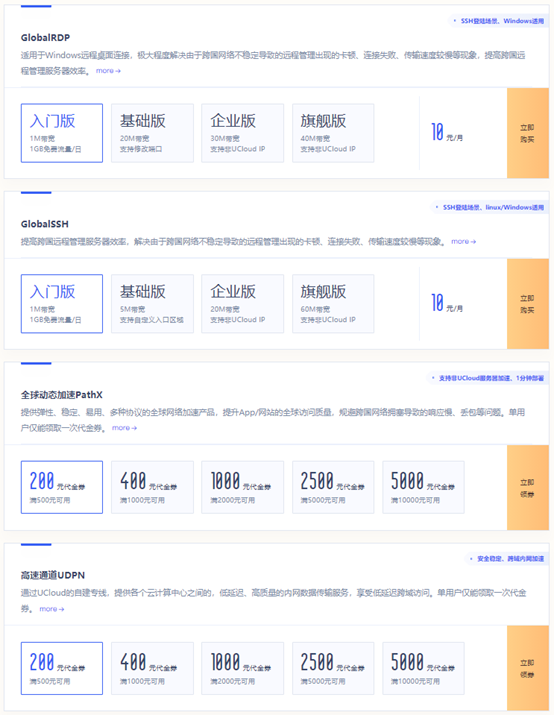This screenshot has width=554, height=715.
Task: Click 立即领券 button for 高速通道UDPN
Action: click(528, 668)
